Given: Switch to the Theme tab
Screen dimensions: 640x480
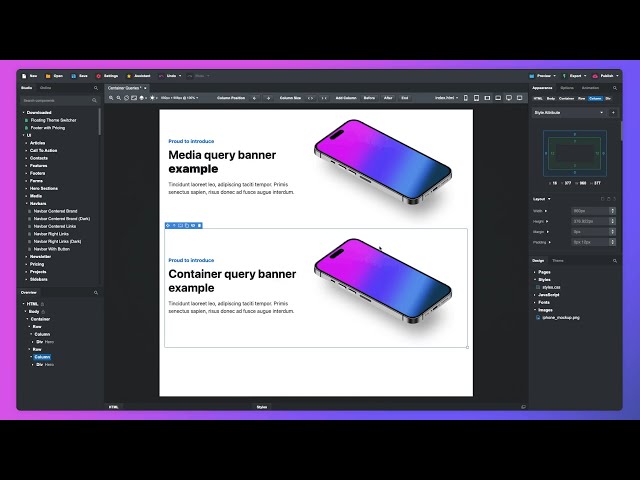Looking at the screenshot, I should [558, 260].
